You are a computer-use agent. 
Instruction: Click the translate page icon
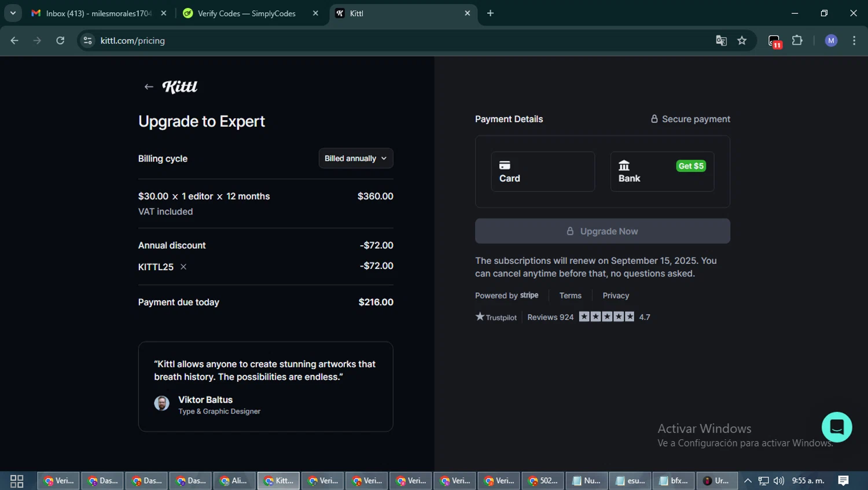(721, 40)
